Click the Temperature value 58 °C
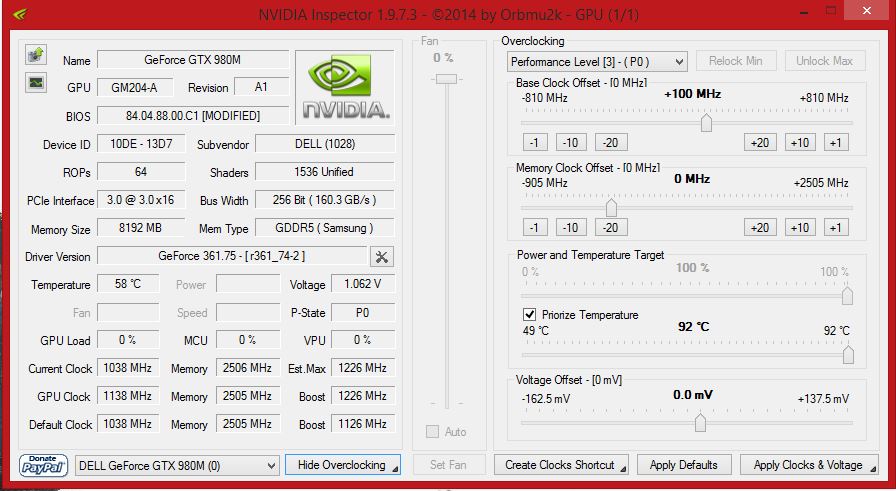 tap(128, 284)
